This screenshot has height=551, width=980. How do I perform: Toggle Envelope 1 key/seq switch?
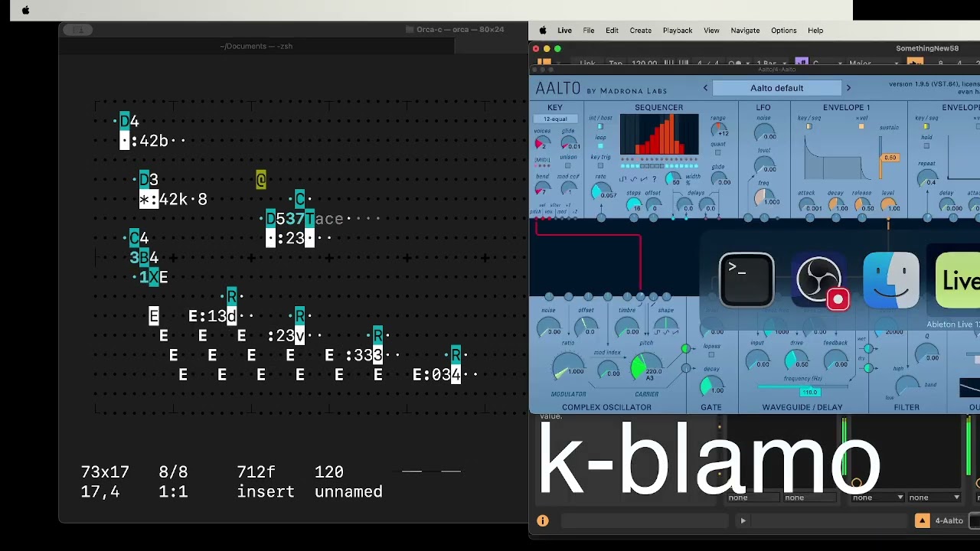(808, 126)
